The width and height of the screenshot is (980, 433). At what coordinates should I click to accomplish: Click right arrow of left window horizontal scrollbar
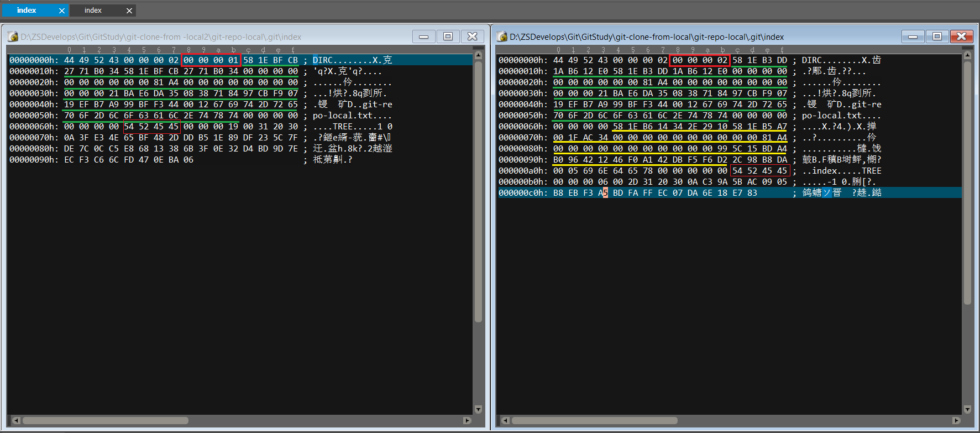coord(467,420)
